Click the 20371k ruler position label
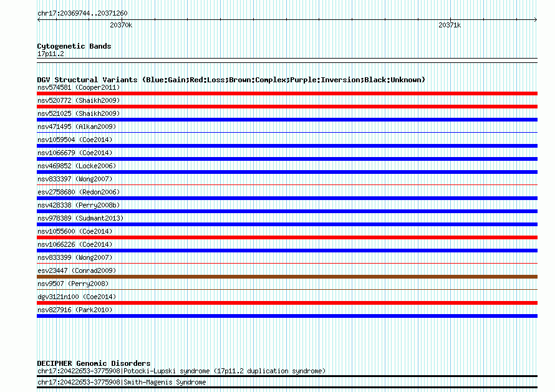The image size is (555, 392). coord(450,25)
